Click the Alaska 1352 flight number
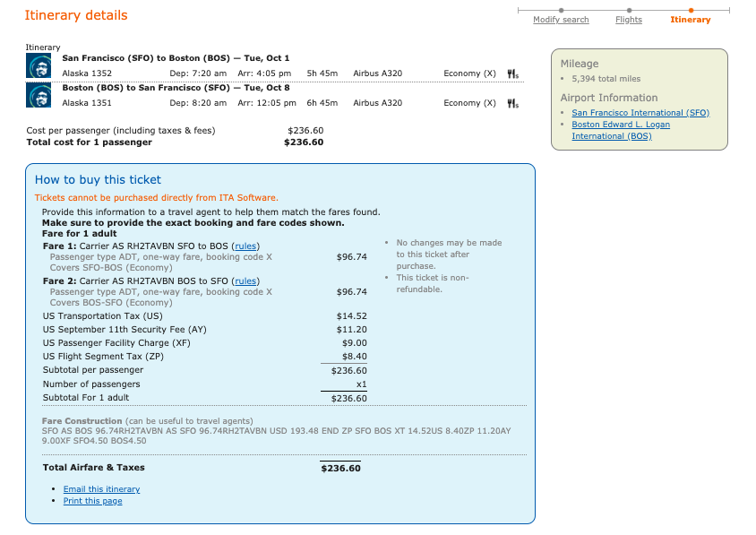Image resolution: width=756 pixels, height=535 pixels. tap(87, 73)
